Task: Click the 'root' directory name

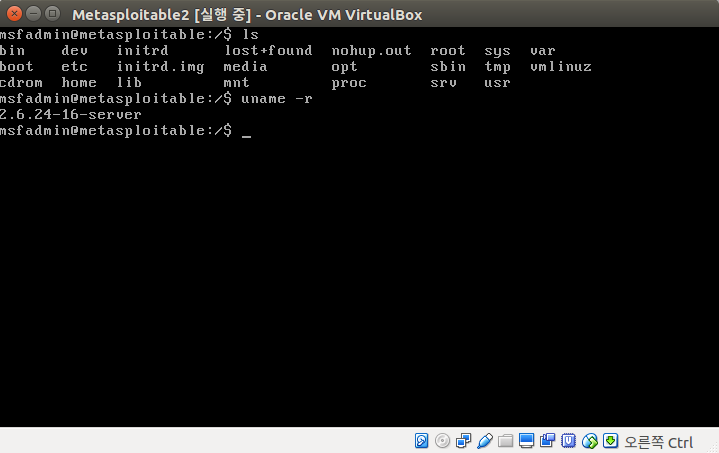Action: pos(448,50)
